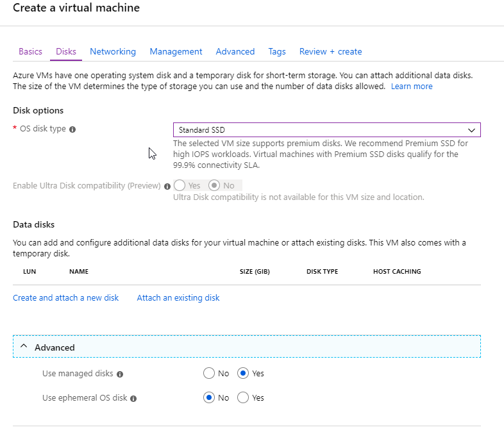Choose Yes for Ultra Disk compatibility
Viewport: 504px width, 441px height.
click(180, 185)
